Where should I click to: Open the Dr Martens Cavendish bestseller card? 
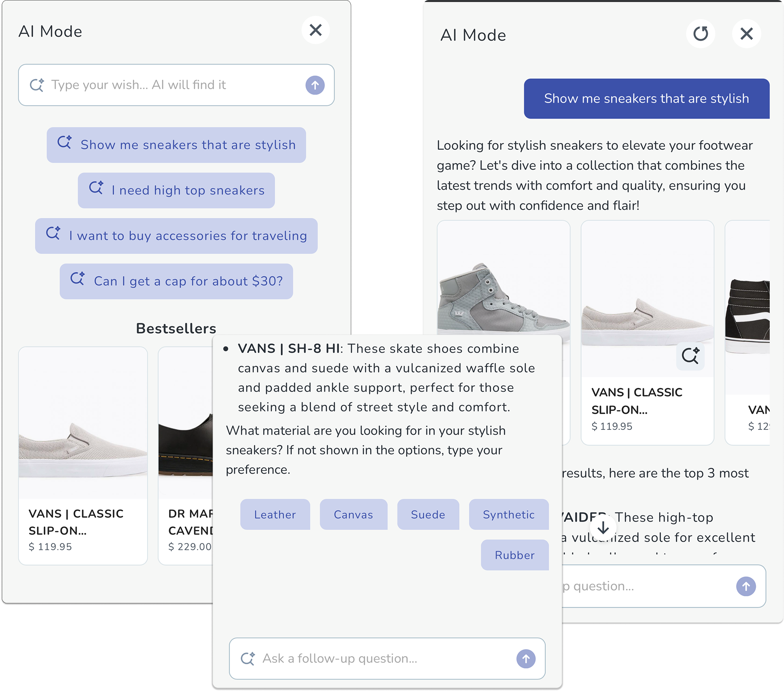click(x=186, y=455)
